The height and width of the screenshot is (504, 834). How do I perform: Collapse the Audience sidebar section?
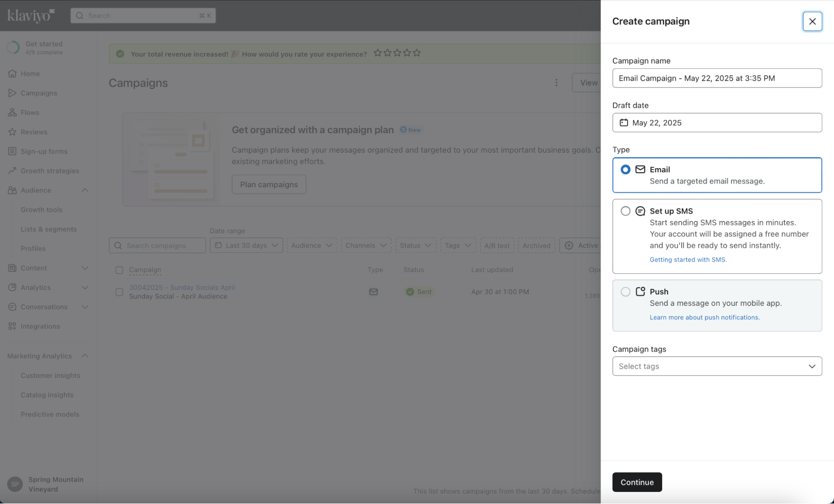click(85, 190)
